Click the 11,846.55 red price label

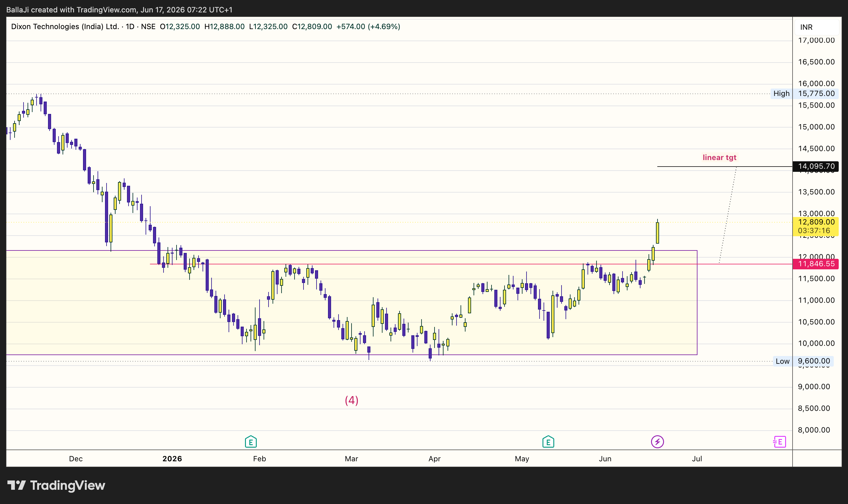click(x=815, y=264)
